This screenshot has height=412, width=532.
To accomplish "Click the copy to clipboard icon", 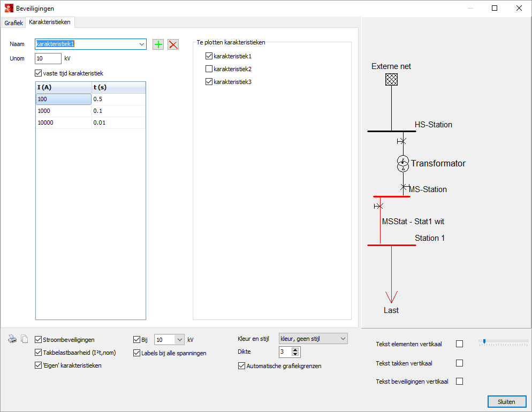I will [x=24, y=339].
